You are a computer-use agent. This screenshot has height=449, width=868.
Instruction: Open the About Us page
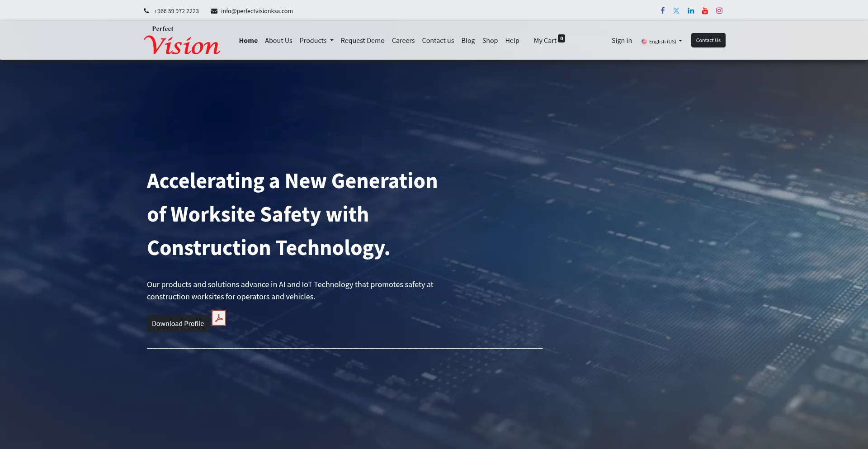click(x=278, y=41)
